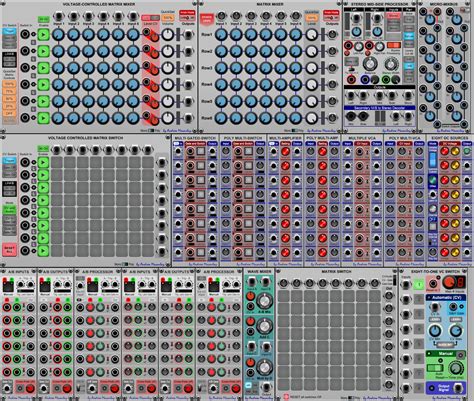Click Input B jack on the Wave Mixer
This screenshot has width=474, height=401.
265,282
